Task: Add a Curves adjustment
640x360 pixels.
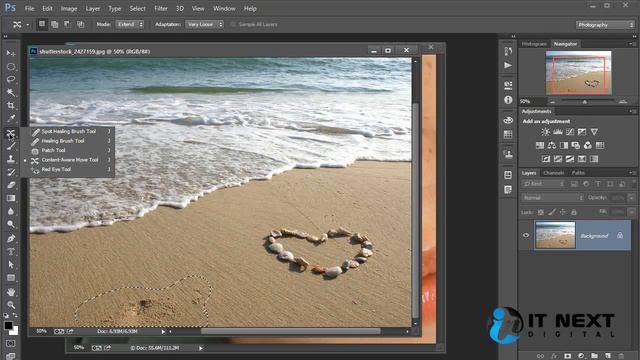Action: coord(570,132)
